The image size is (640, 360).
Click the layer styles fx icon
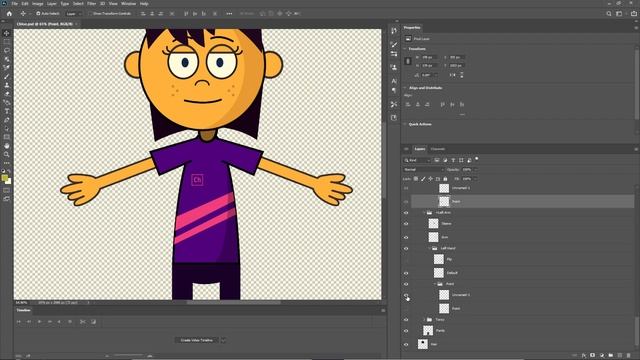tap(584, 356)
